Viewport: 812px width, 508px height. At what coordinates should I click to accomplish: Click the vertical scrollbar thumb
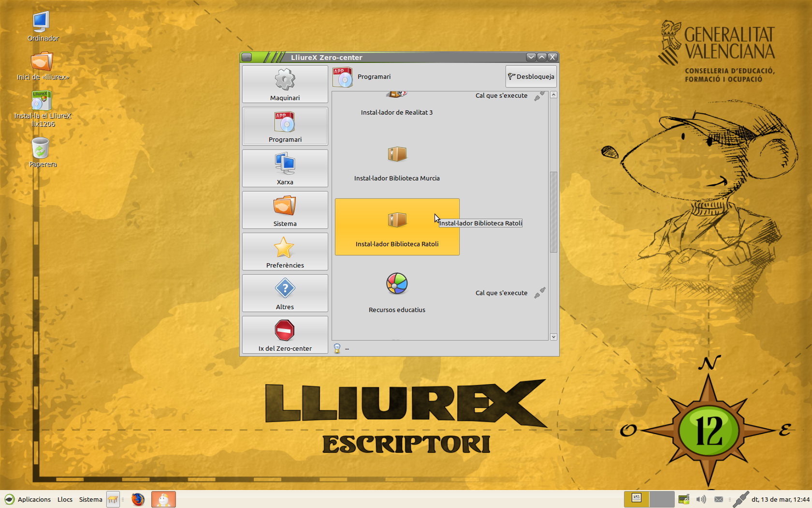pos(553,212)
